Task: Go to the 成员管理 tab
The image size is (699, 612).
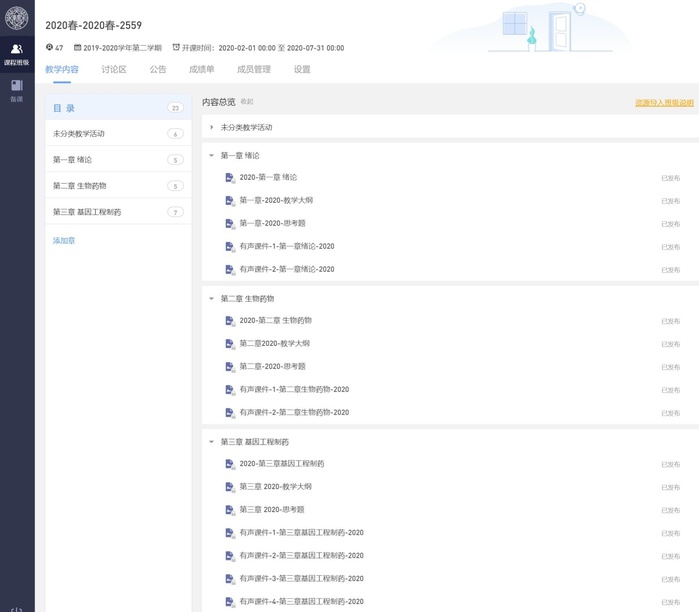Action: pos(253,70)
